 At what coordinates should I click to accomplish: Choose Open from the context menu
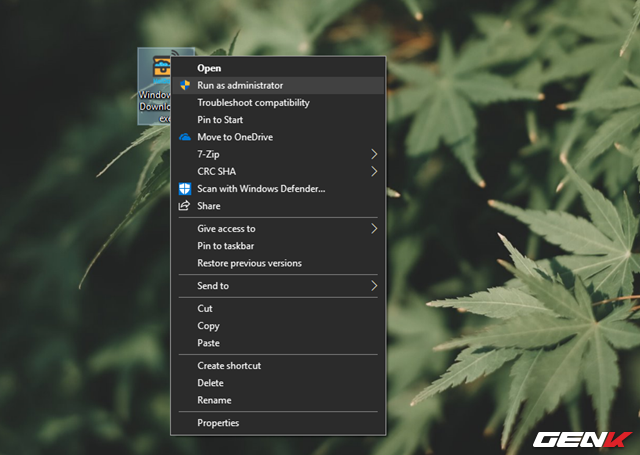[278, 68]
